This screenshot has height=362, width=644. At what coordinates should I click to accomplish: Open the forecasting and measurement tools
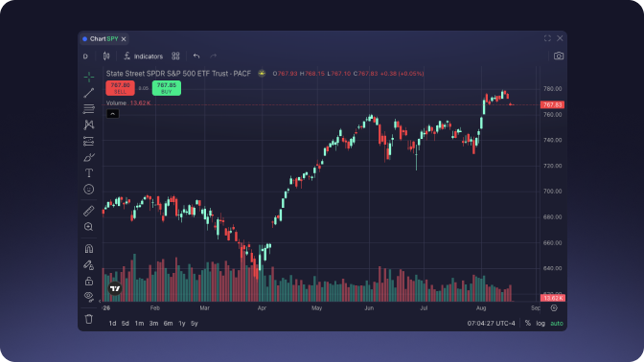click(x=89, y=141)
